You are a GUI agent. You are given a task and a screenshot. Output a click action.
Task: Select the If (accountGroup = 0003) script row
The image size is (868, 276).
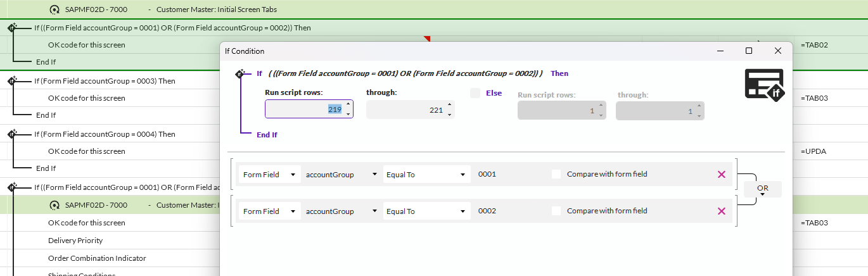point(105,81)
